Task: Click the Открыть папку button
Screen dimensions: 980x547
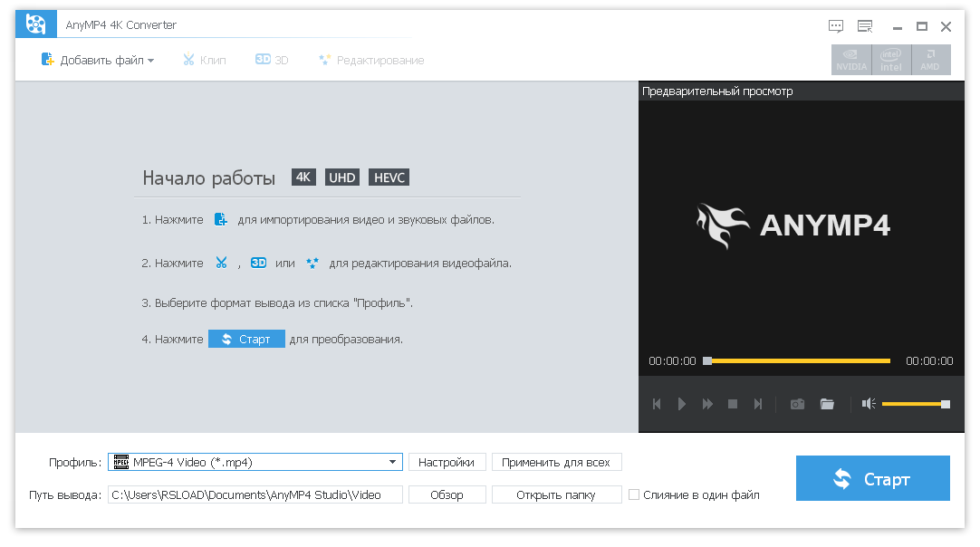Action: point(556,494)
